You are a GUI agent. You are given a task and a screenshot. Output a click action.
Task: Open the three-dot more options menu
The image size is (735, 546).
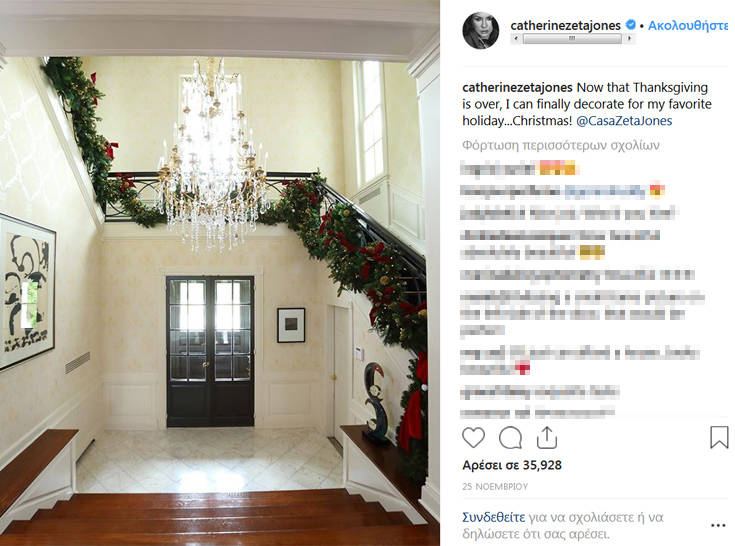point(718,525)
